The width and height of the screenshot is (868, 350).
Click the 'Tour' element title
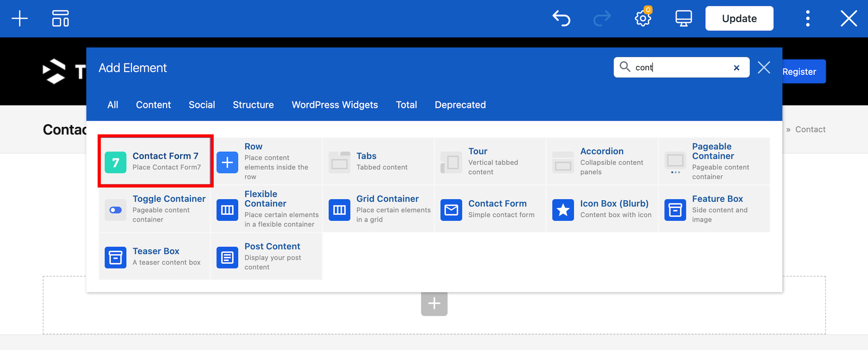tap(478, 151)
